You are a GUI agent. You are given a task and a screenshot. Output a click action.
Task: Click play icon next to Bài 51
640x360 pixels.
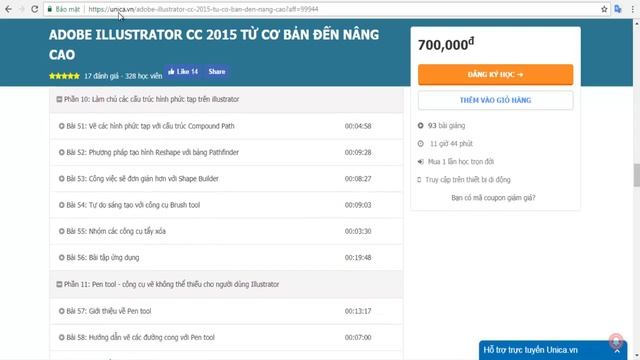point(62,126)
